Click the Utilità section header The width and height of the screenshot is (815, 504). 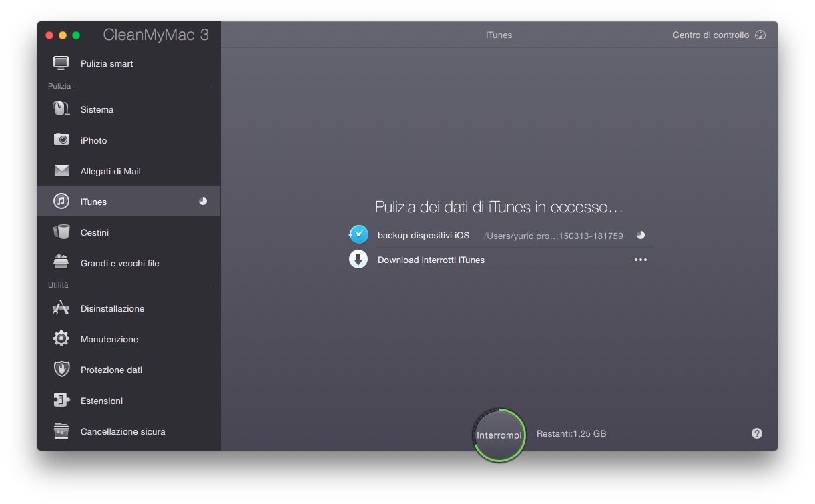[58, 285]
